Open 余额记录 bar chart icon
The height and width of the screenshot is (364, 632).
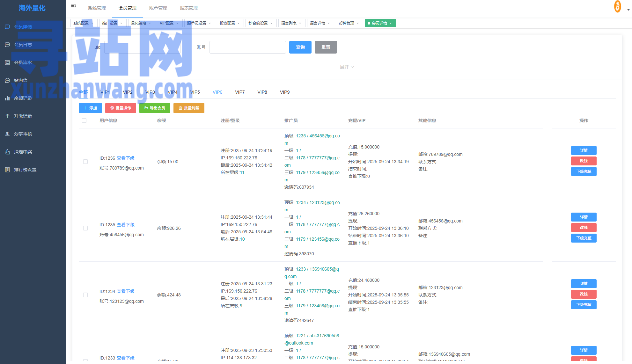[x=7, y=98]
